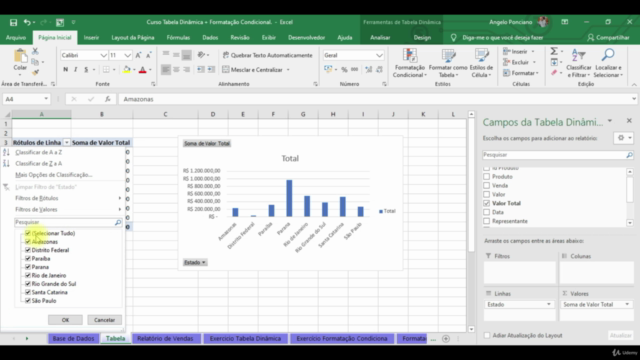
Task: Toggle bold N formatting
Action: 65,70
